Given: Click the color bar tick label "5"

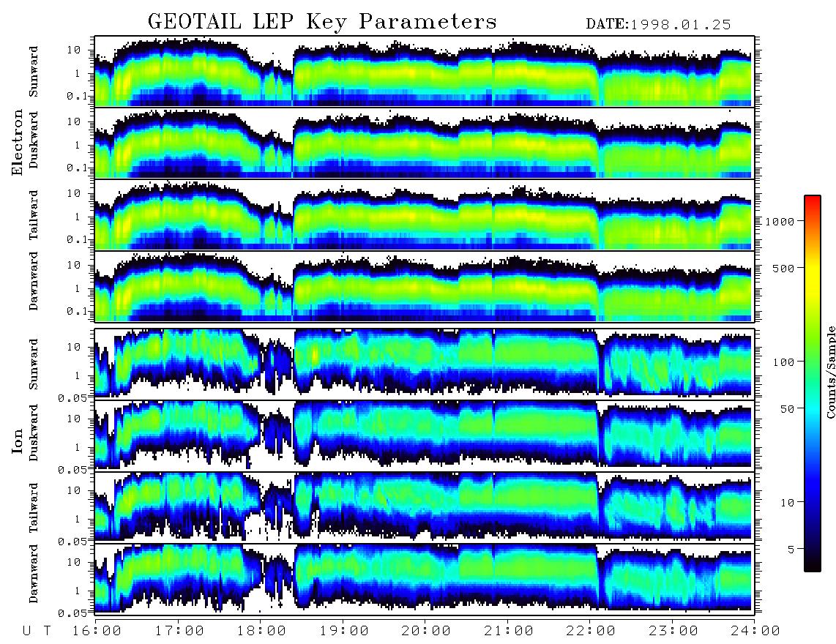Looking at the screenshot, I should click(791, 549).
